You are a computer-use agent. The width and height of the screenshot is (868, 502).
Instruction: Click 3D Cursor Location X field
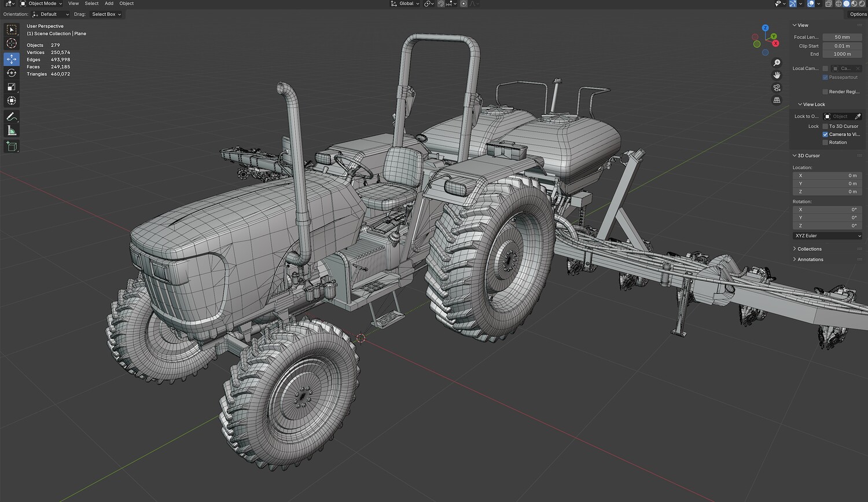coord(827,175)
